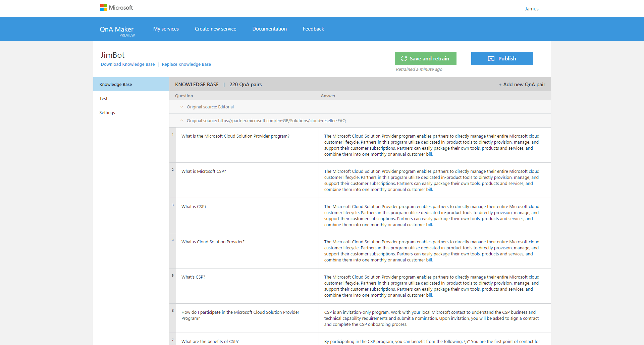The width and height of the screenshot is (644, 345).
Task: Click the upload icon on the Publish button
Action: point(491,58)
